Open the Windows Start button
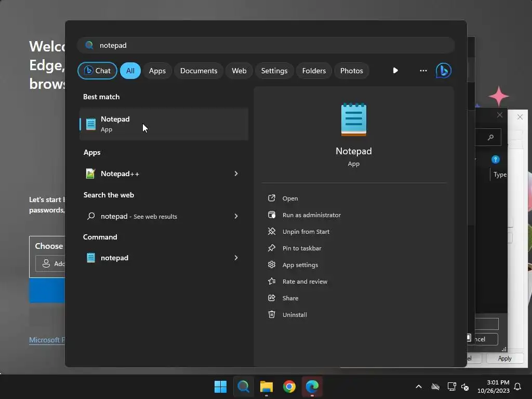Screen dimensions: 532x399 point(220,387)
